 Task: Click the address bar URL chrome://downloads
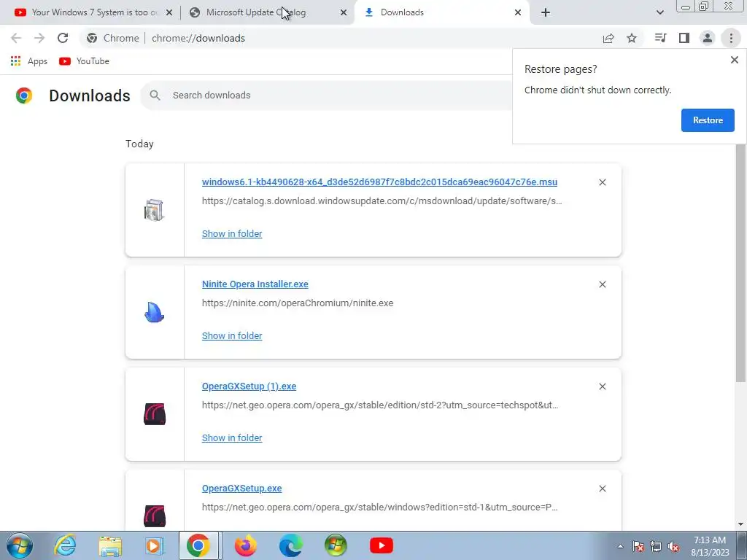point(198,38)
